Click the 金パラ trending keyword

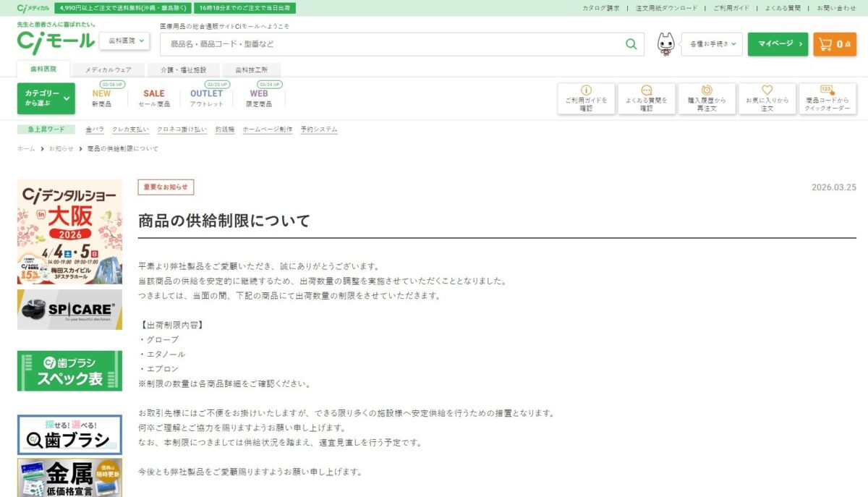95,129
